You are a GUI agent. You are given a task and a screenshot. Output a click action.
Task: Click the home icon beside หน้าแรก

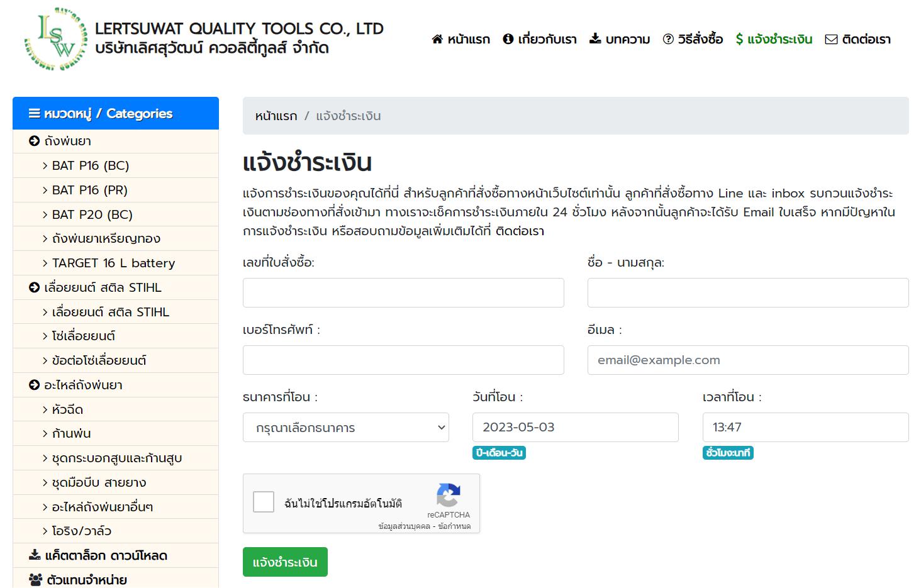[x=437, y=40]
